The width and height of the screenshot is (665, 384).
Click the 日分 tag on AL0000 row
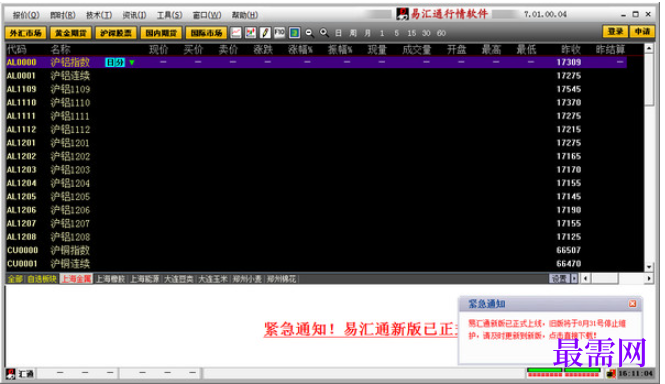click(x=115, y=62)
